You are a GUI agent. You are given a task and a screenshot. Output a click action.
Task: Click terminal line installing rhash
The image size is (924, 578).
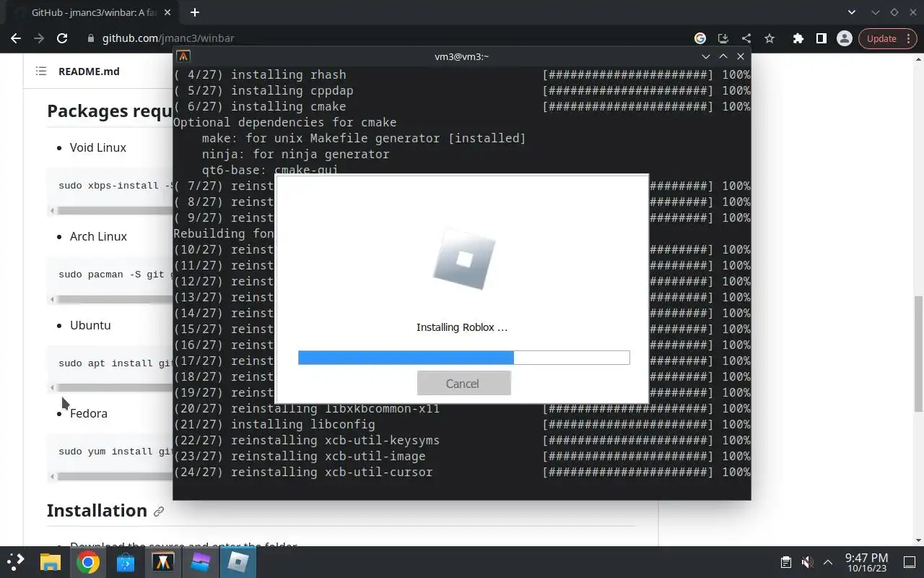pyautogui.click(x=462, y=74)
